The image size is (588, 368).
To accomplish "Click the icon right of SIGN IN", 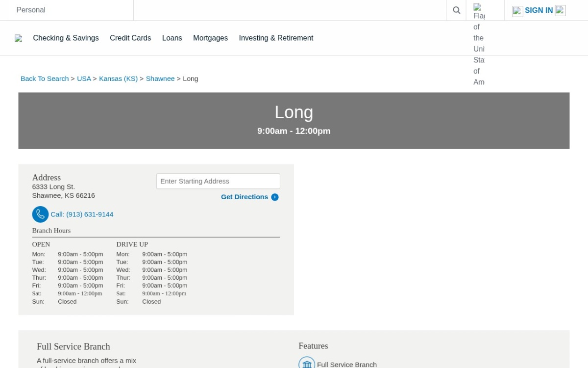I will point(560,10).
